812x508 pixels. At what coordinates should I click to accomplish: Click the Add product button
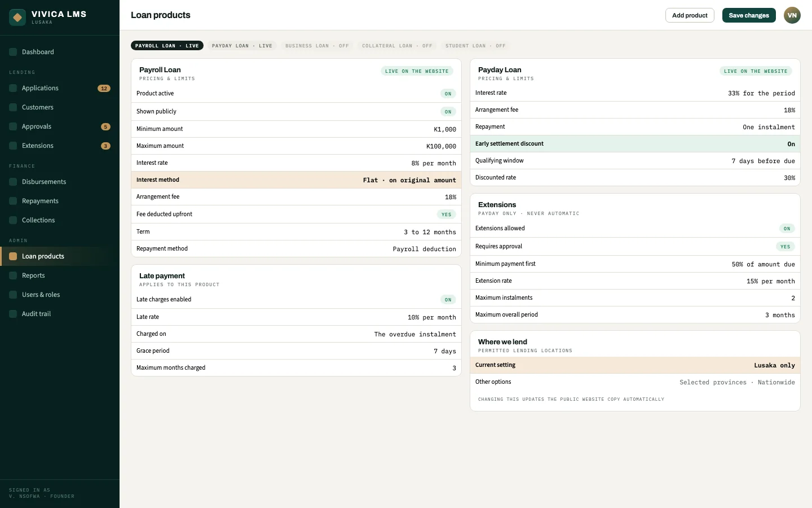[x=690, y=15]
